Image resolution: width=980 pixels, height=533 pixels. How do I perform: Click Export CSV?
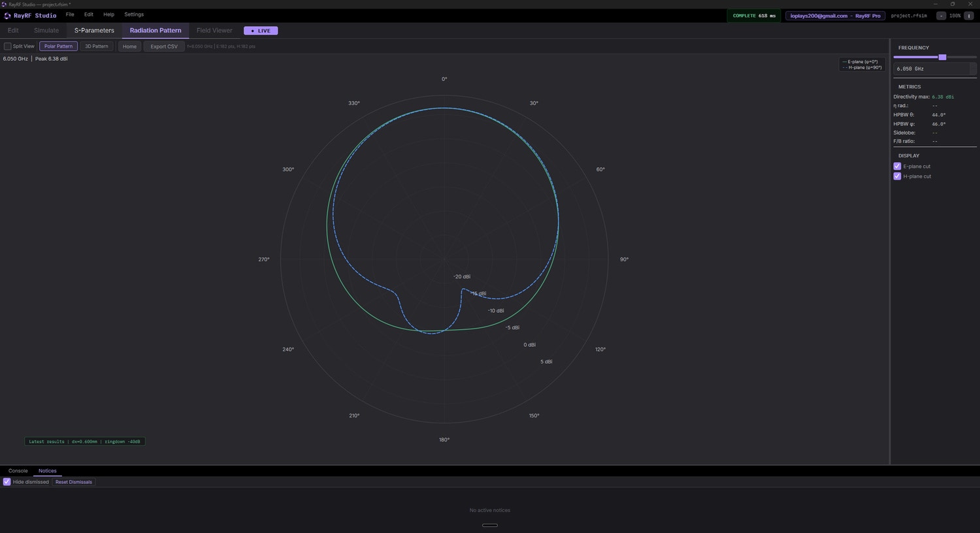[x=164, y=46]
